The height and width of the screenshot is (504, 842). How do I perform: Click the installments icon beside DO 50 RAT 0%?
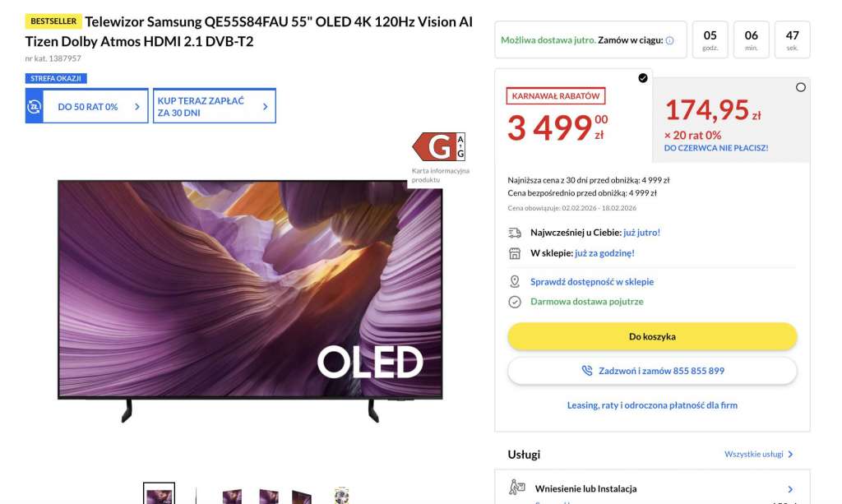tap(33, 105)
